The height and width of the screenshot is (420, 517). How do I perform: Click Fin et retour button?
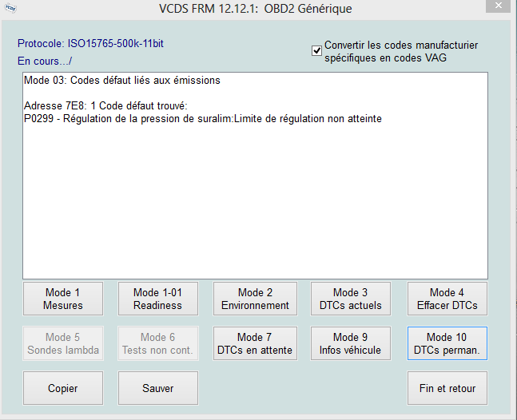[447, 388]
